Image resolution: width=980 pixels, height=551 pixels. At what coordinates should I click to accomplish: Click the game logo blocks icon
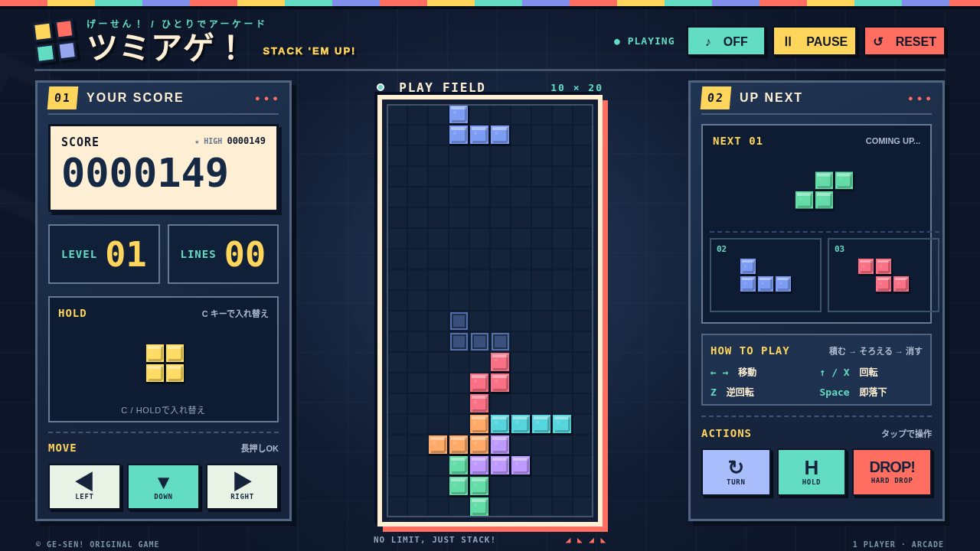tap(55, 41)
